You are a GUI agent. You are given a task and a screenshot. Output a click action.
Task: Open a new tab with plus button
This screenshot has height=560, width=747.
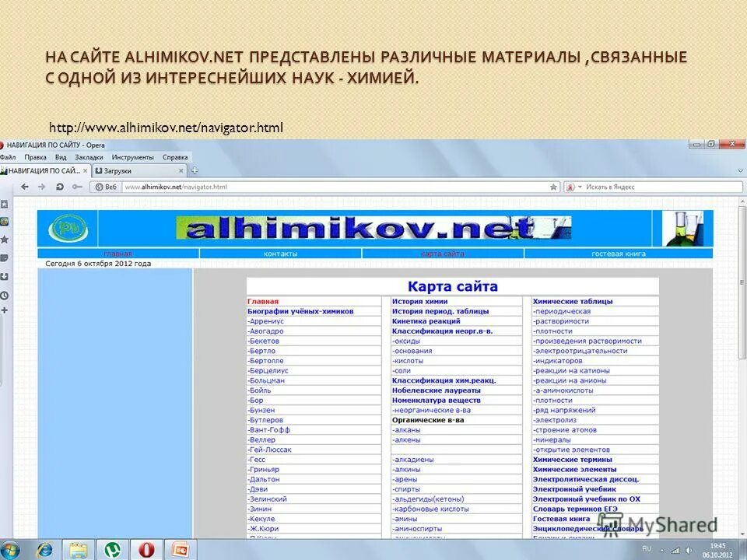pyautogui.click(x=195, y=170)
